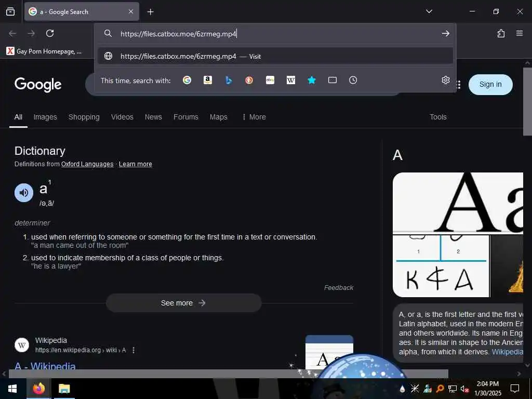Click the Sign in button
The width and height of the screenshot is (532, 399).
click(x=490, y=85)
